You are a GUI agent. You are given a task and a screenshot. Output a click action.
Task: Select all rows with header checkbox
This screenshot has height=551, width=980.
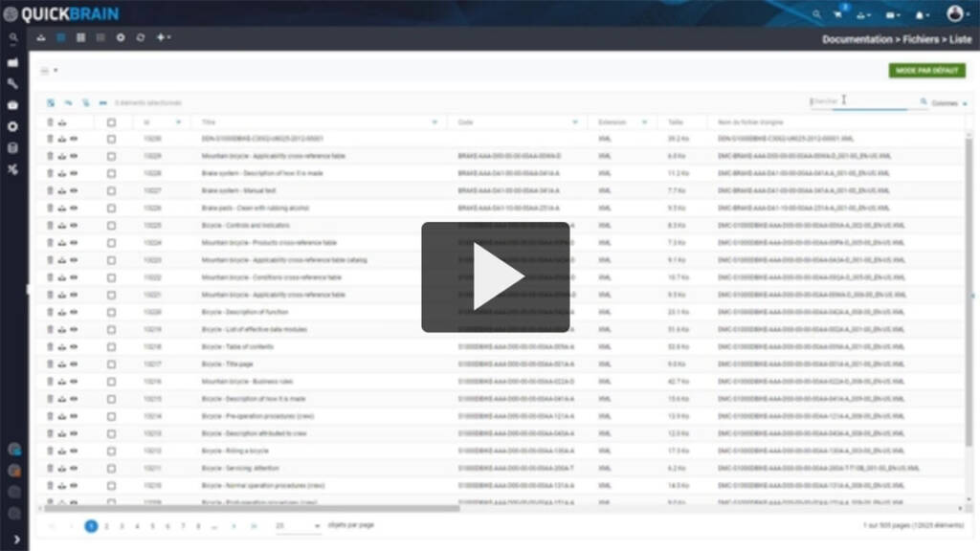point(110,121)
